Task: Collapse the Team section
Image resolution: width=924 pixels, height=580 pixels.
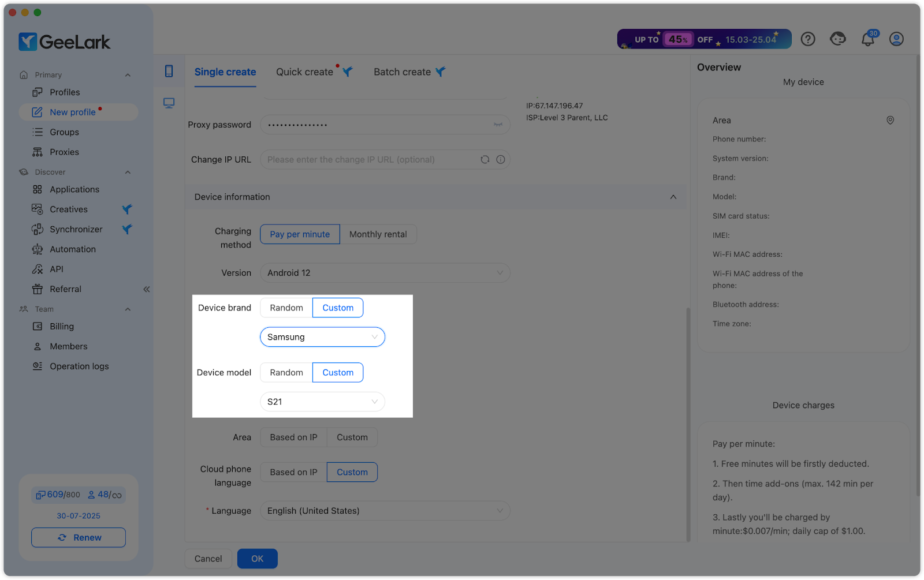Action: pyautogui.click(x=128, y=309)
